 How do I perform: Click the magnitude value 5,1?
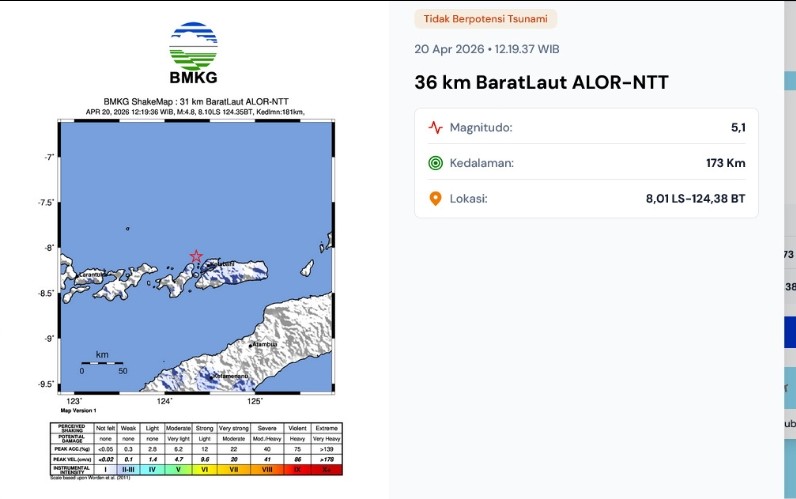737,128
